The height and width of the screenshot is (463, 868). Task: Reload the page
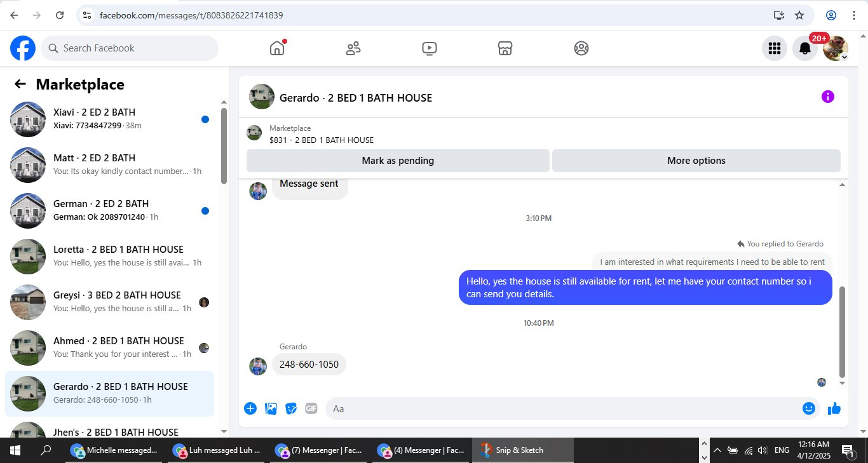(60, 15)
